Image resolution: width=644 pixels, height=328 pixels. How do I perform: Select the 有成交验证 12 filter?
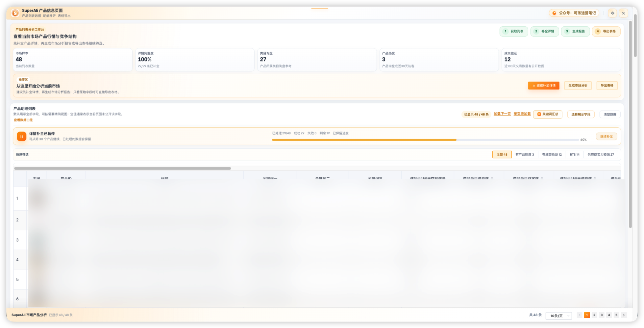coord(552,155)
